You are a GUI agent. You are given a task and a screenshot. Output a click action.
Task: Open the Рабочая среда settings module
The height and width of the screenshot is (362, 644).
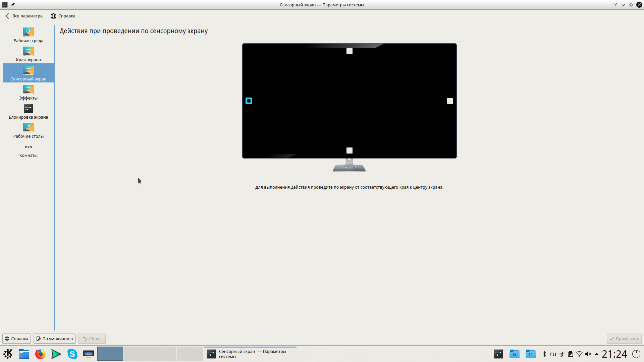click(28, 35)
